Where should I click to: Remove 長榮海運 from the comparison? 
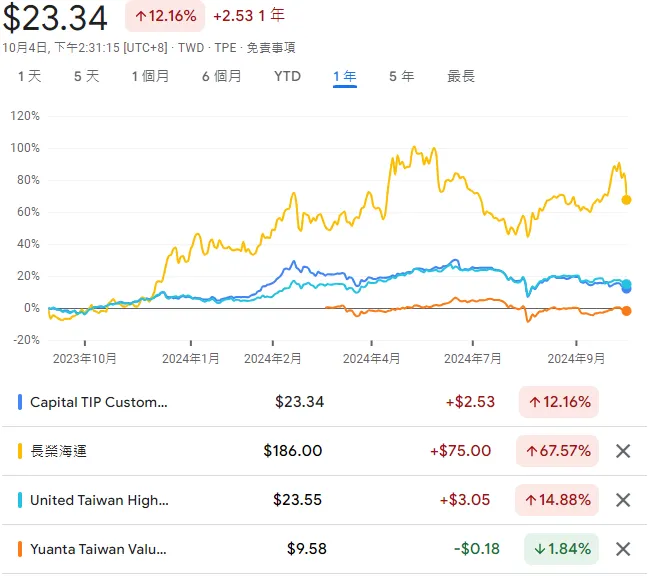click(623, 451)
